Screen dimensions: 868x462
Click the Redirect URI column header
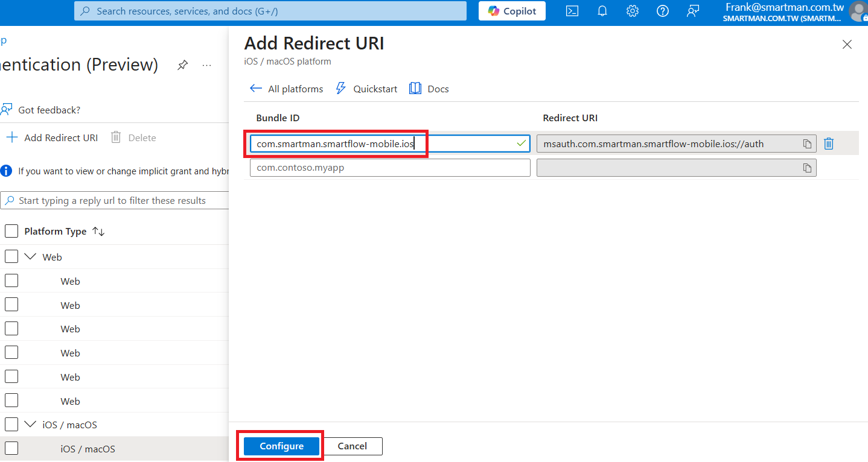570,118
